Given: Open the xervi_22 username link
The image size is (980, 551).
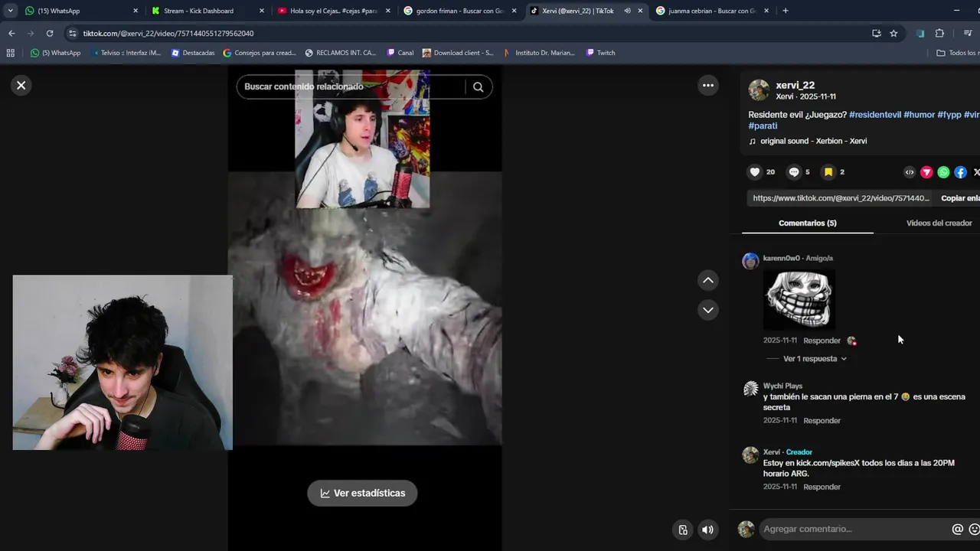Looking at the screenshot, I should pos(795,85).
